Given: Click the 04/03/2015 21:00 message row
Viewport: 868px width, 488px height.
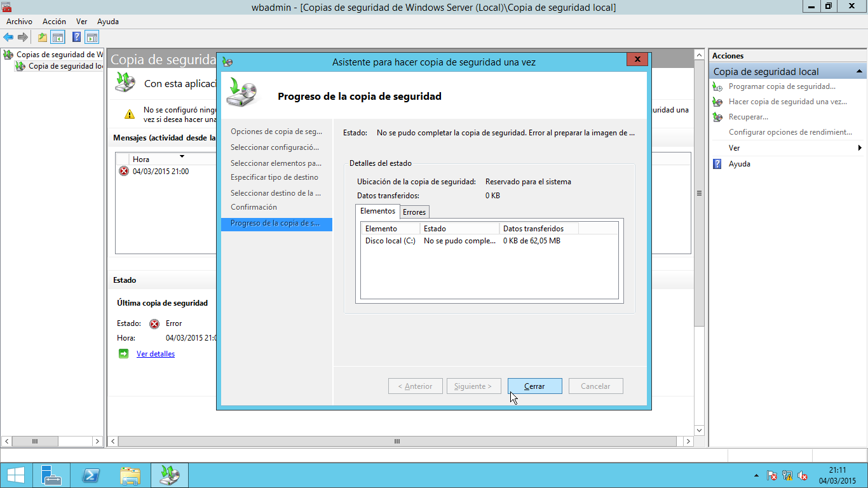Looking at the screenshot, I should 168,171.
